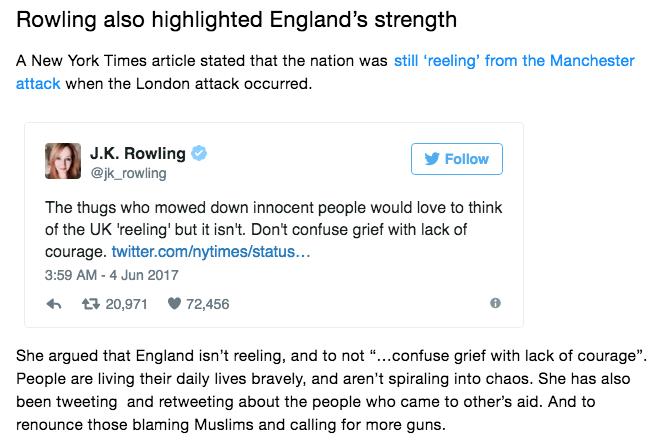Click the "attack" link continuation
The width and height of the screenshot is (652, 441).
(x=38, y=84)
